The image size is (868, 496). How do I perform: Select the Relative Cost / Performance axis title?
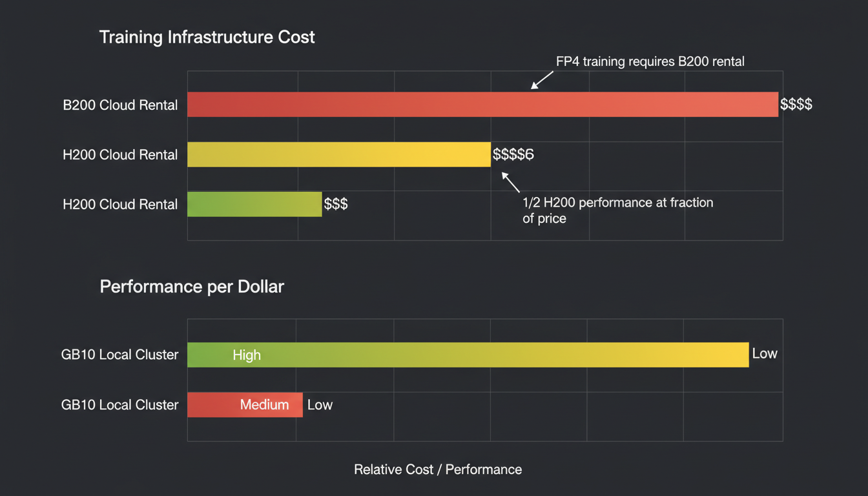438,470
